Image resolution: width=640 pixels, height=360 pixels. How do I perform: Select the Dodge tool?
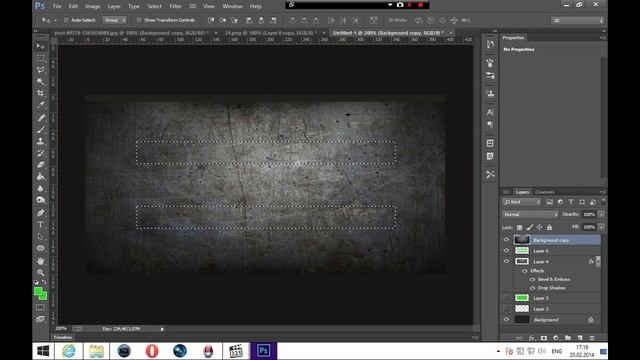[40, 200]
